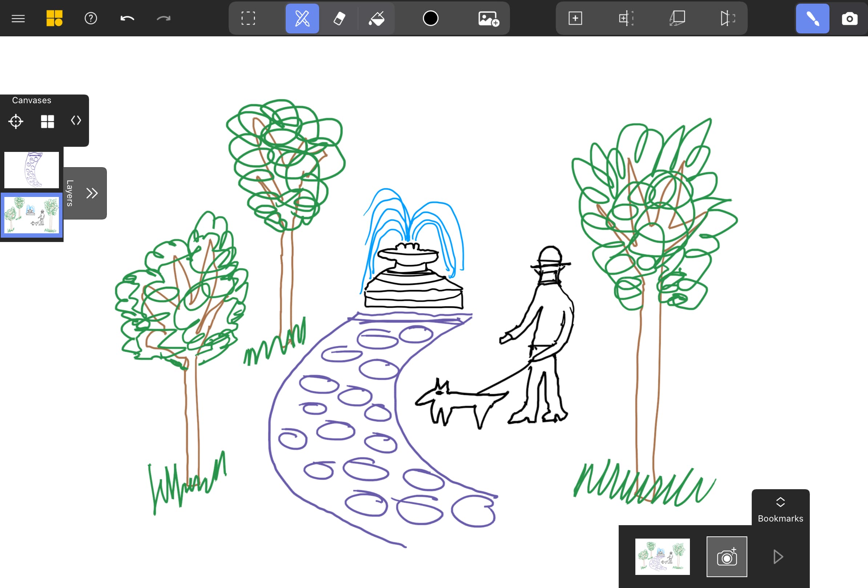Click the crosshair locate canvas icon
This screenshot has height=588, width=868.
pyautogui.click(x=16, y=121)
